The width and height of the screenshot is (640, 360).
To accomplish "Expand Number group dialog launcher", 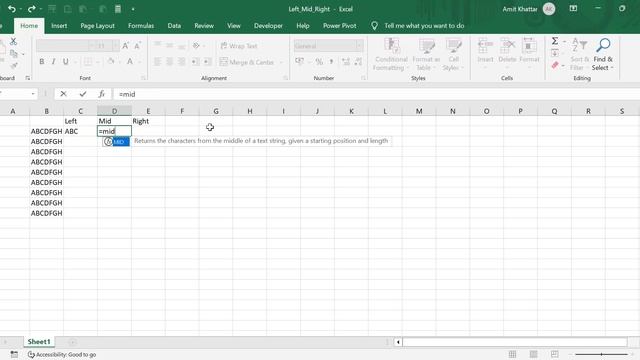I will (363, 78).
